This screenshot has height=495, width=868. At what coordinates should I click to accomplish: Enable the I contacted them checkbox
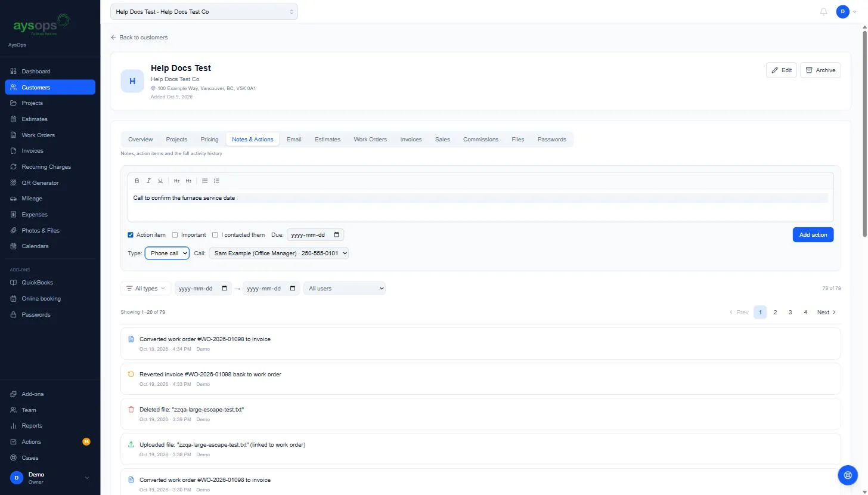215,235
